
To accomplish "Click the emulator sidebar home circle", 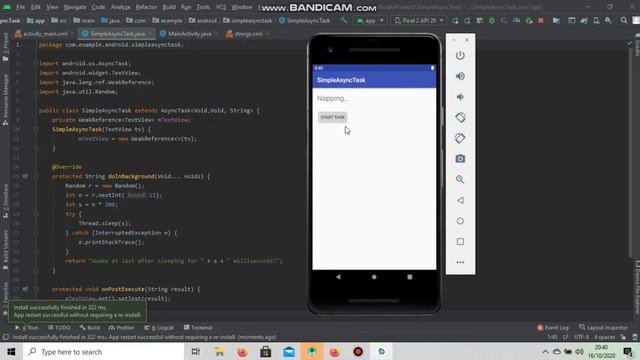I will click(460, 221).
